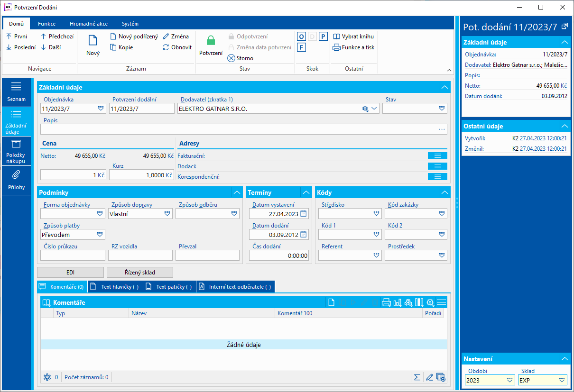This screenshot has height=392, width=574.
Task: Select Text hlavičky tab
Action: click(x=115, y=287)
